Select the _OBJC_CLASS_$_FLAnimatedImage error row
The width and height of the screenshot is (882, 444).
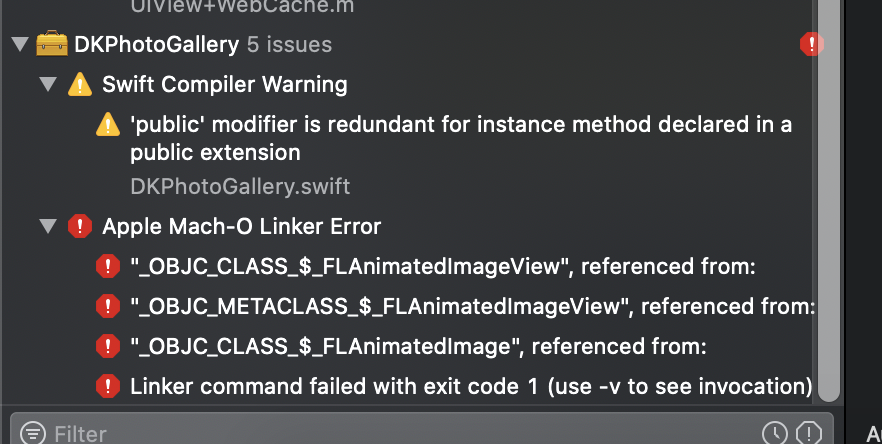[x=418, y=347]
